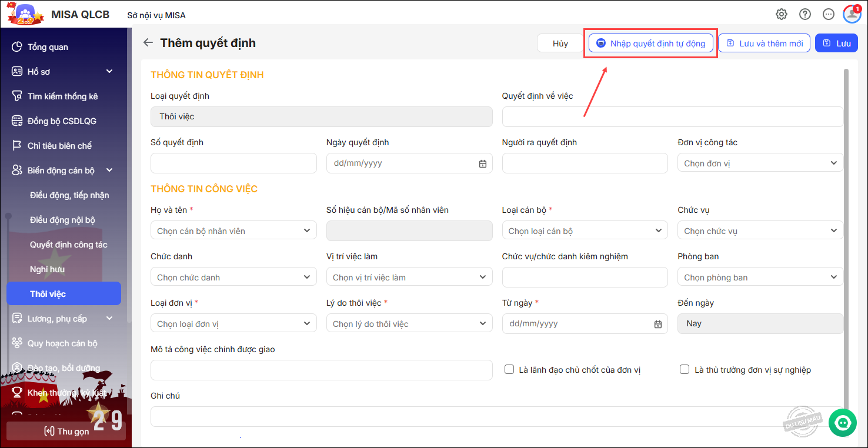Expand the Lý do thôi việc dropdown
Screen dimensions: 868x448
[409, 324]
